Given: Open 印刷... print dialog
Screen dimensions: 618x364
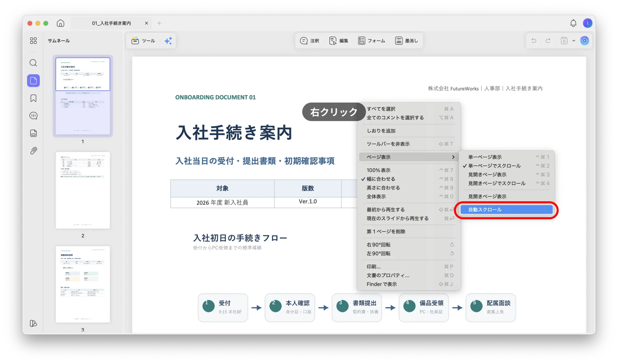Looking at the screenshot, I should pos(408,267).
